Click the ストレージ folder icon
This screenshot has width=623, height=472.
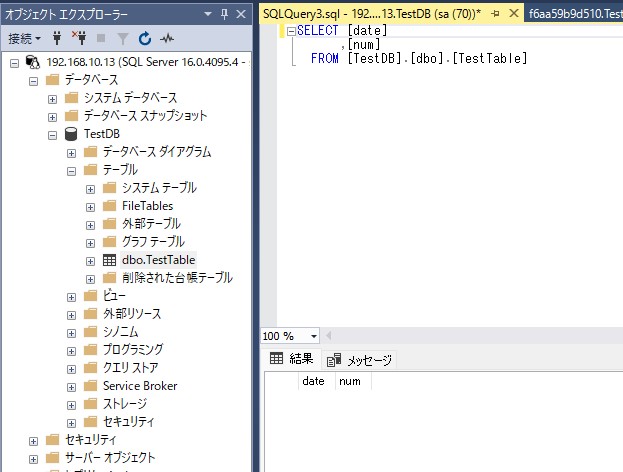click(x=91, y=403)
